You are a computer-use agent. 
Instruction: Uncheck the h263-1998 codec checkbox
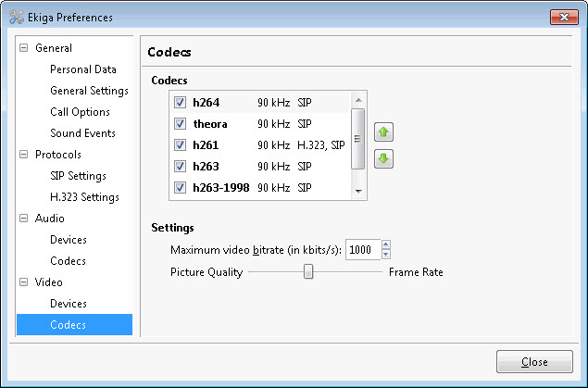click(x=181, y=188)
